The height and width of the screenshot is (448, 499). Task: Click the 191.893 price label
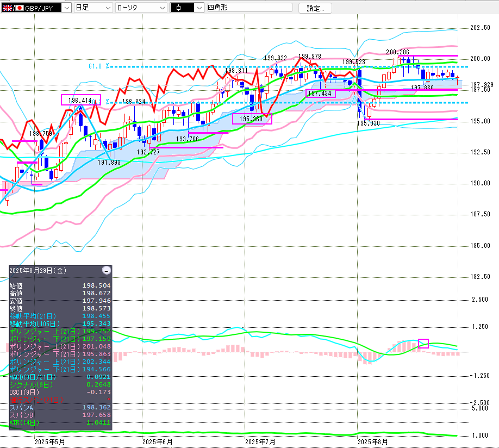coord(109,163)
